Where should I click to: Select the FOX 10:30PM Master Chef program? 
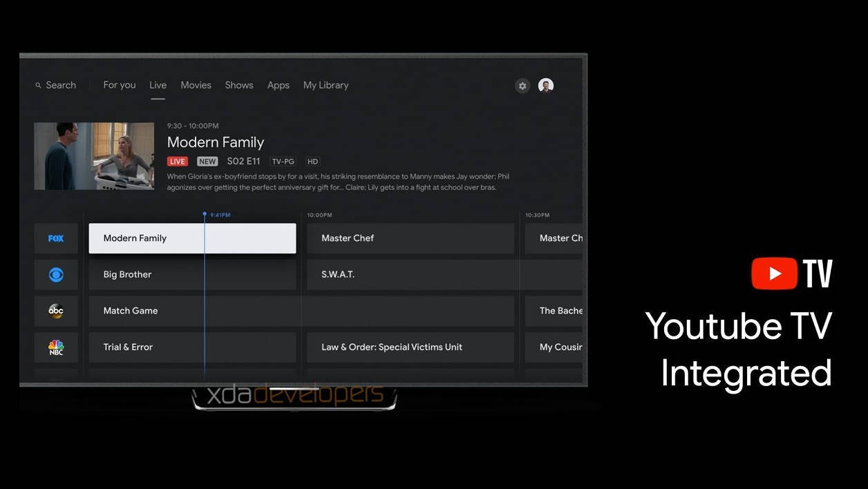(x=554, y=238)
